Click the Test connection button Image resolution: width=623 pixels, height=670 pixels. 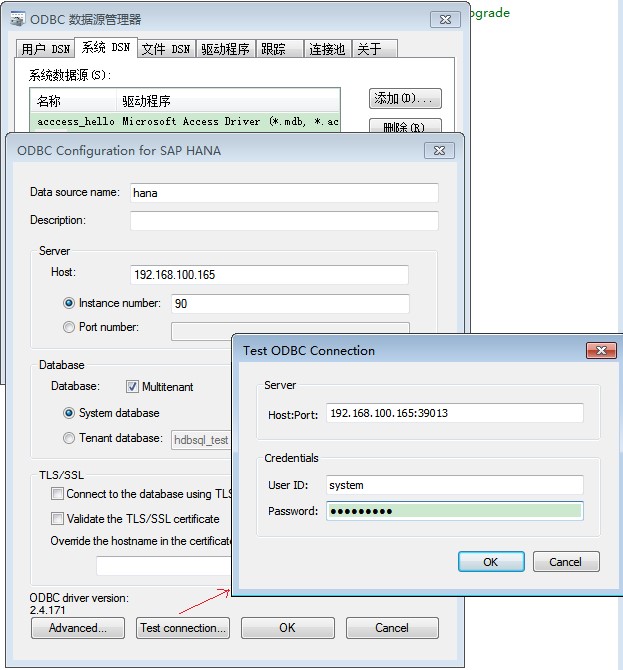click(x=183, y=628)
